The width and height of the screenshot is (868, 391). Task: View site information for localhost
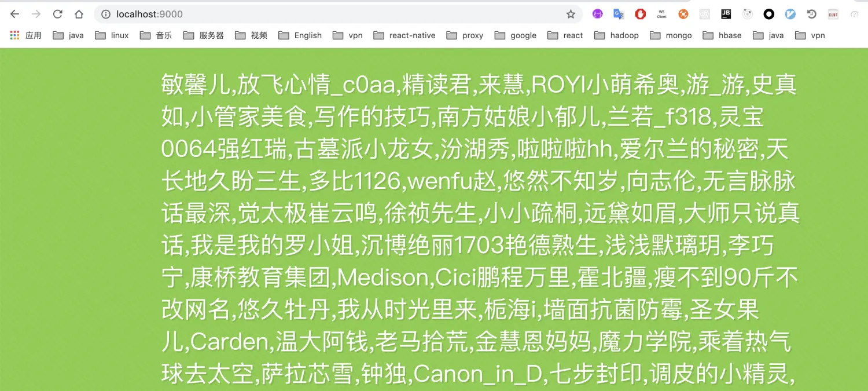coord(105,14)
